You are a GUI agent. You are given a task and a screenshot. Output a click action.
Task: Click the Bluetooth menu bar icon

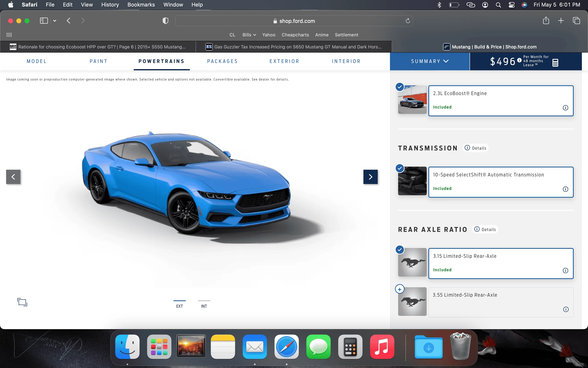pos(439,5)
